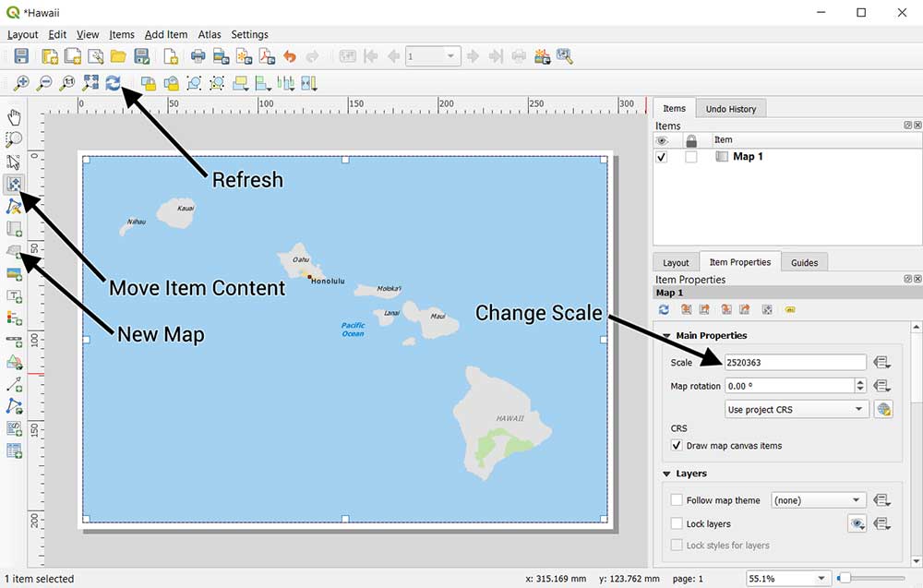923x588 pixels.
Task: Open the Layout Manager wrench icon
Action: click(x=95, y=56)
